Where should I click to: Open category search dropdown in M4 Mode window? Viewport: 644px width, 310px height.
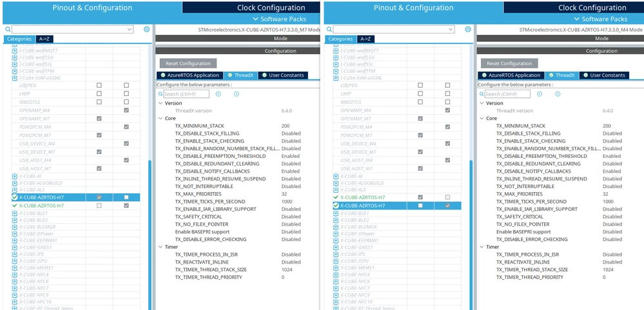click(x=451, y=30)
